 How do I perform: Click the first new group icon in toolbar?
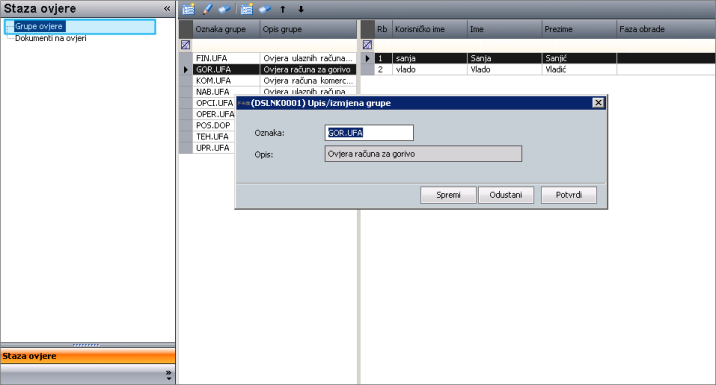coord(189,9)
